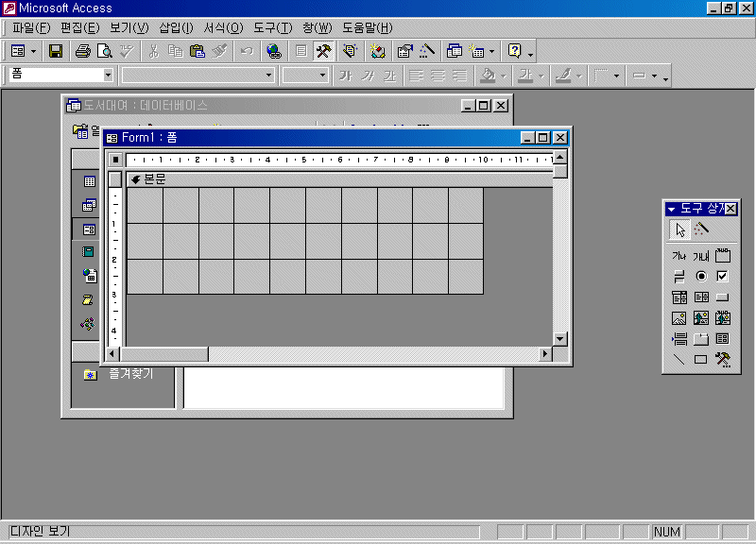This screenshot has height=544, width=756.
Task: Open the 도구(T) menu
Action: pos(273,28)
